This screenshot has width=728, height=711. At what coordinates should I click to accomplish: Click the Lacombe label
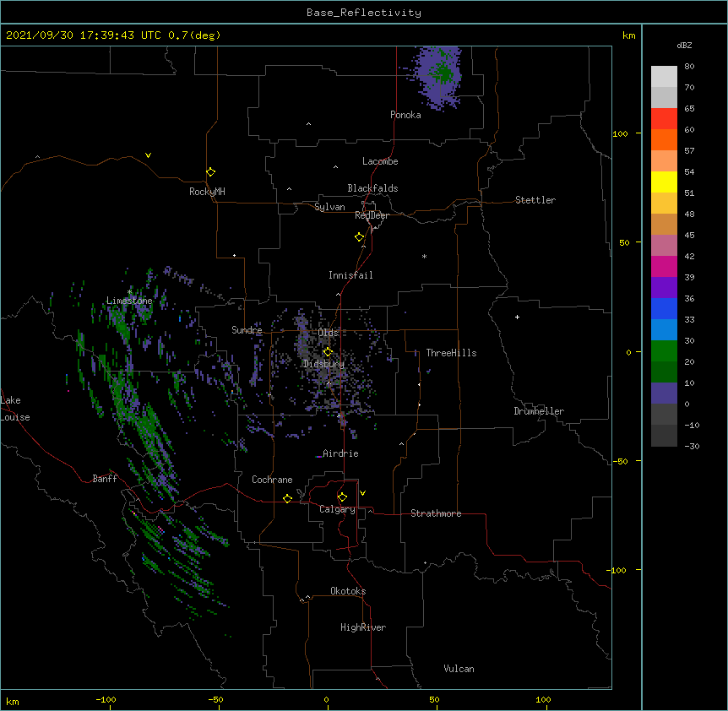(x=380, y=161)
